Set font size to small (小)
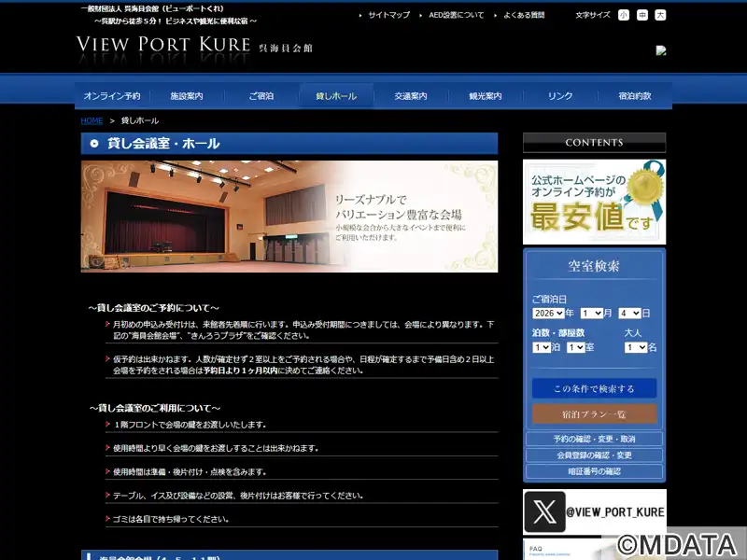This screenshot has height=560, width=747. tap(624, 15)
